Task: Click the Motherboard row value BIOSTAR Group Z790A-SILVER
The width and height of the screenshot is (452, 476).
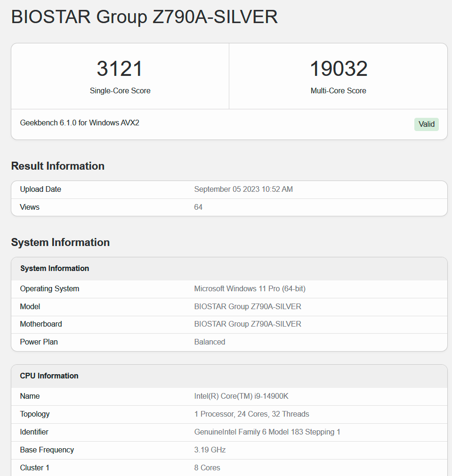Action: click(247, 324)
